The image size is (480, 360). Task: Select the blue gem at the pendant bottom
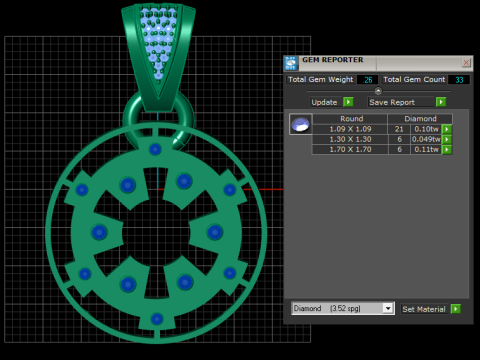coord(157,319)
